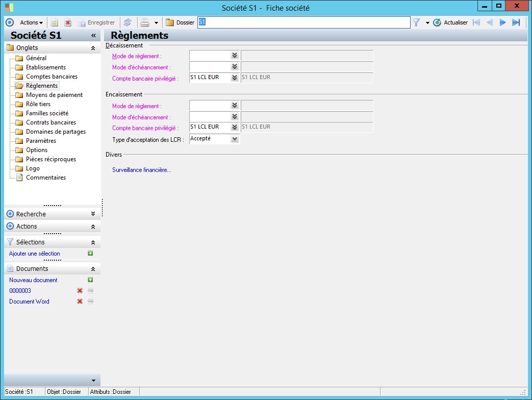Open Type d'acceptation des LCR dropdown
This screenshot has width=532, height=400.
235,139
